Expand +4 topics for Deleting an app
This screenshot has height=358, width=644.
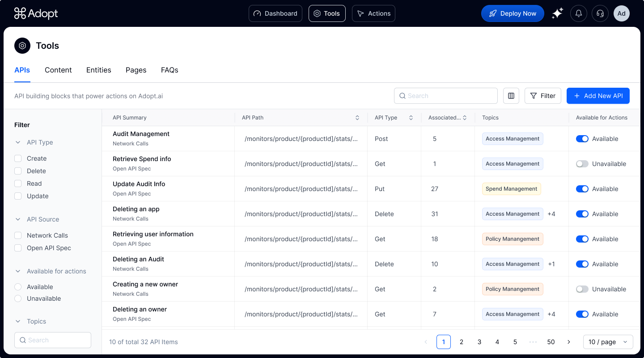click(551, 214)
